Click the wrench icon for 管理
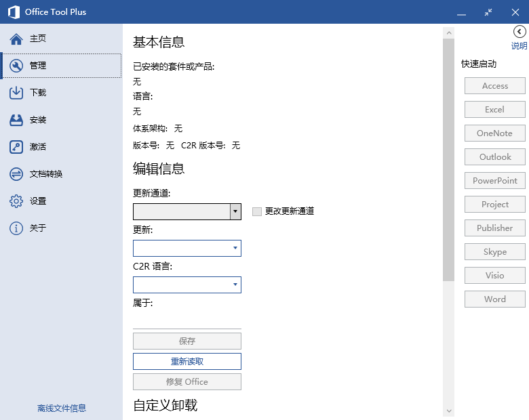The image size is (529, 420). [16, 66]
